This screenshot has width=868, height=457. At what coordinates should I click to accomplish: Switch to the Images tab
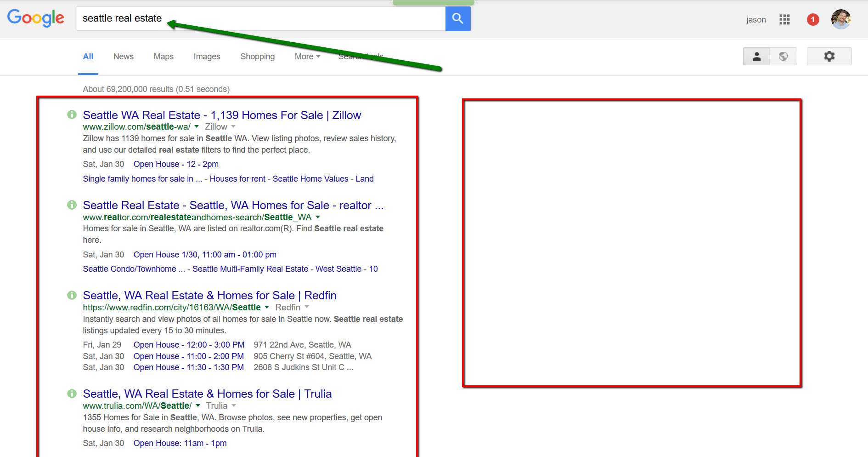coord(207,57)
